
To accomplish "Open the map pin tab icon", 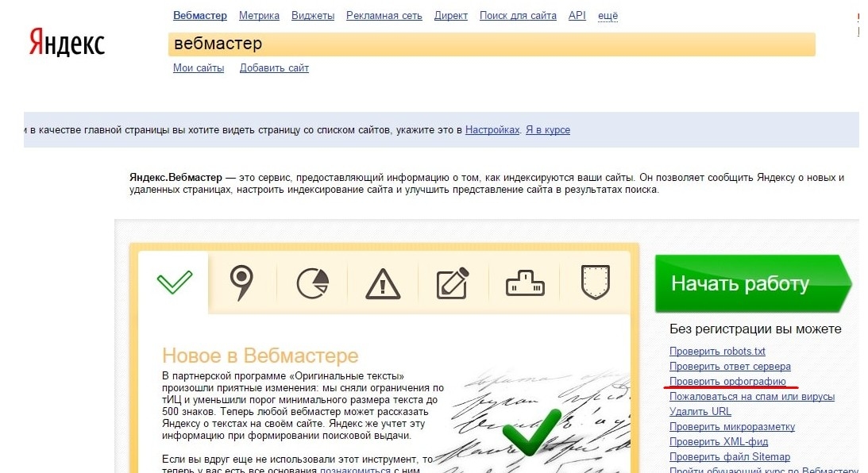I will [241, 283].
